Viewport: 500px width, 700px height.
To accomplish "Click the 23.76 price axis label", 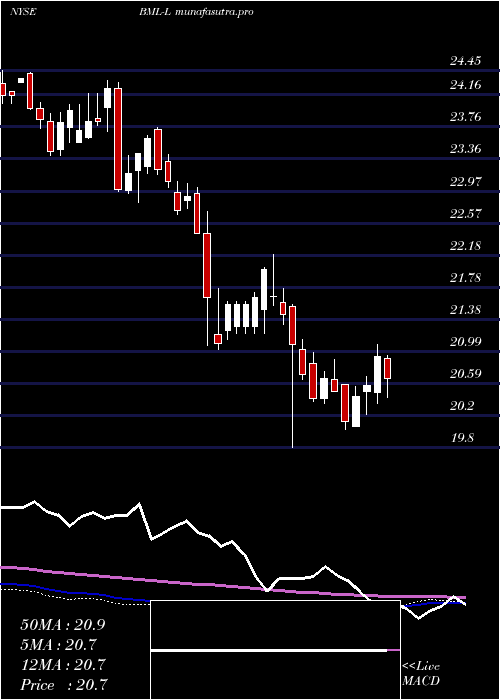I will coord(465,117).
